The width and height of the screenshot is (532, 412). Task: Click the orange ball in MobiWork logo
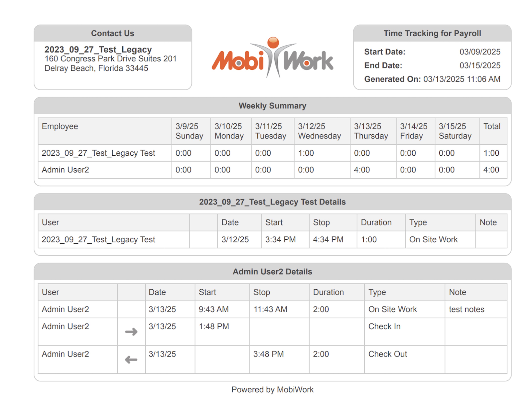273,42
